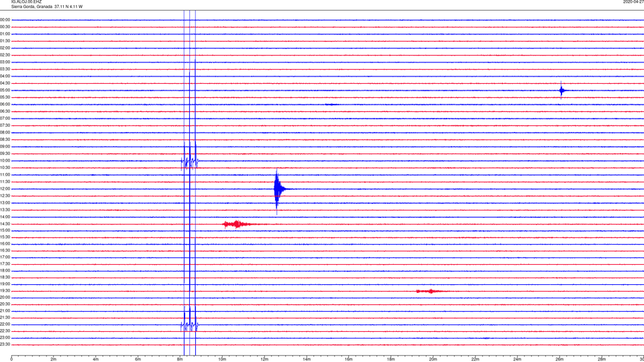Click the 2m tick label on time axis
Image resolution: width=644 pixels, height=362 pixels.
[x=54, y=359]
